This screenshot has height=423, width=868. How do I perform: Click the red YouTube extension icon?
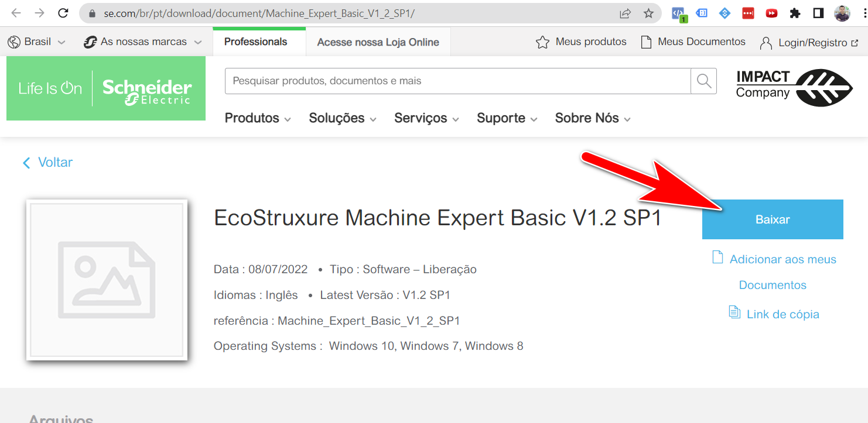(771, 13)
